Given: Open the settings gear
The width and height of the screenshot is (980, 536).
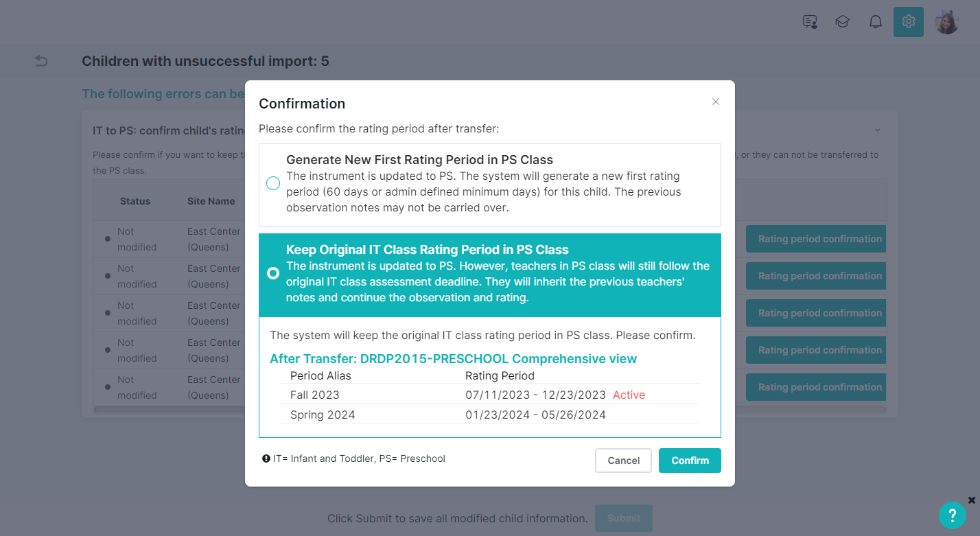Looking at the screenshot, I should point(909,22).
